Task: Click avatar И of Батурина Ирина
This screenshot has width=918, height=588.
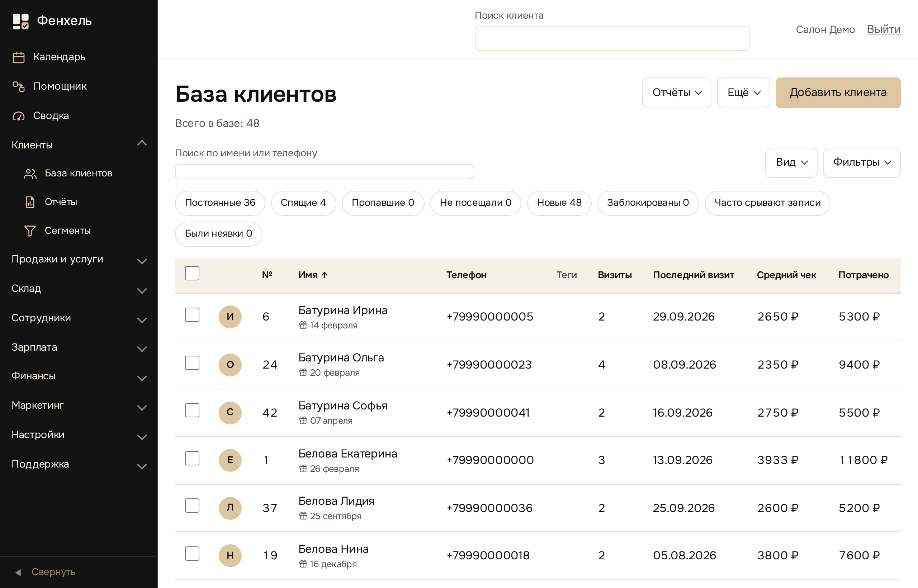Action: click(230, 317)
